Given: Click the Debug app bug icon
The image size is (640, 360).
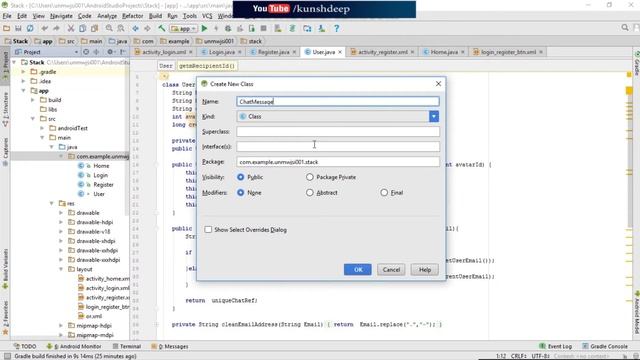Looking at the screenshot, I should point(228,29).
